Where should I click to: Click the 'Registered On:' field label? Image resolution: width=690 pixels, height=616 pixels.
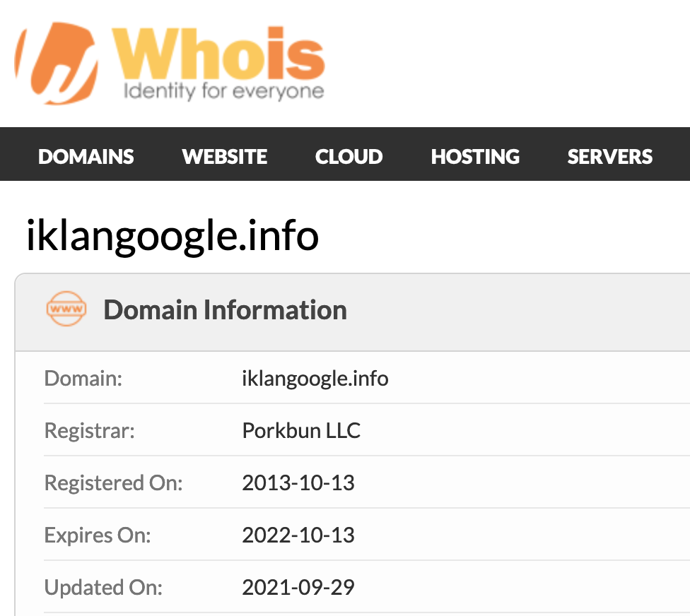click(113, 483)
